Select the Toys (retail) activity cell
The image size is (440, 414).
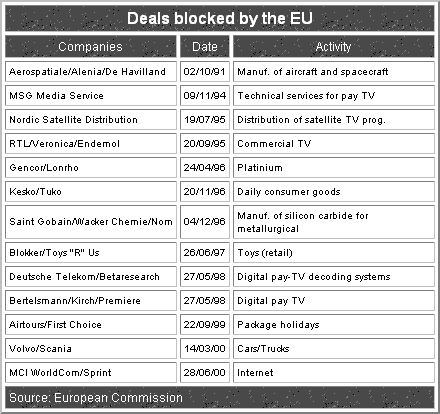(334, 253)
